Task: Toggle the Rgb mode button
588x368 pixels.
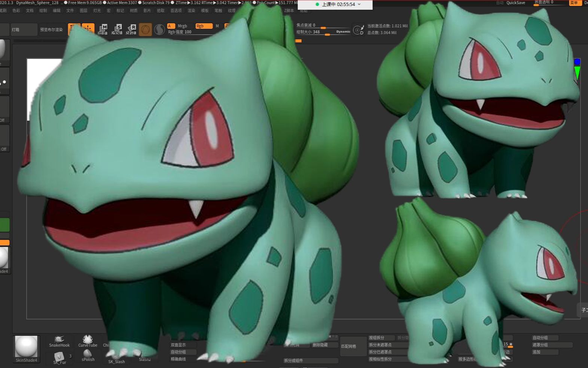Action: [x=204, y=26]
